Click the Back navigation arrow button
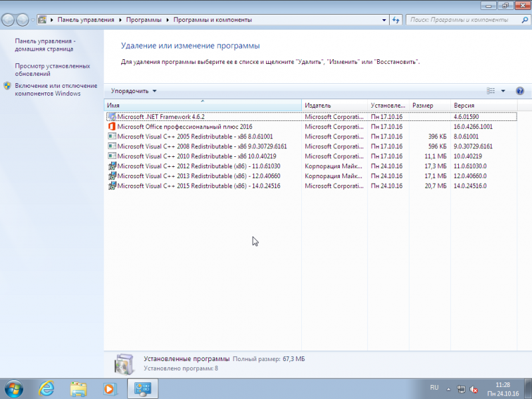This screenshot has width=532, height=399. [x=8, y=20]
